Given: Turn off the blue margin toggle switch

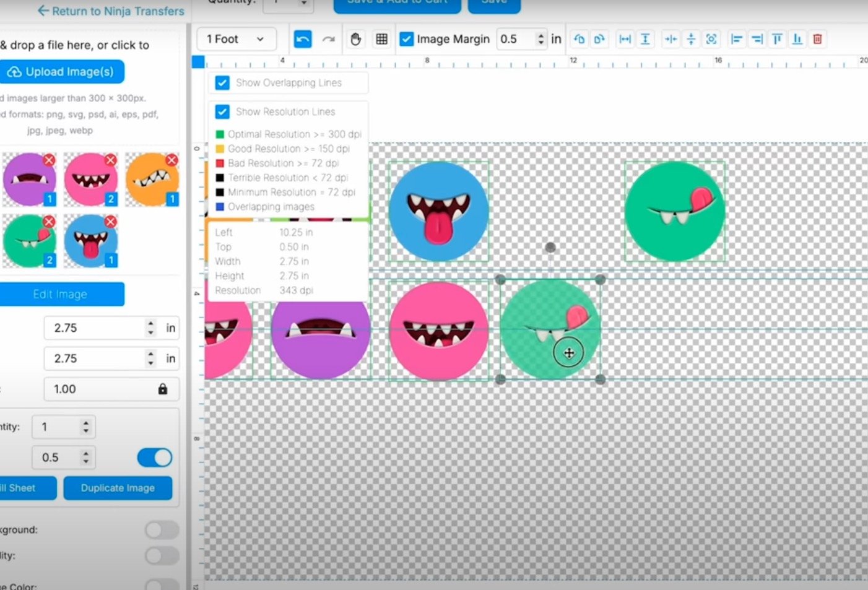Looking at the screenshot, I should click(155, 458).
